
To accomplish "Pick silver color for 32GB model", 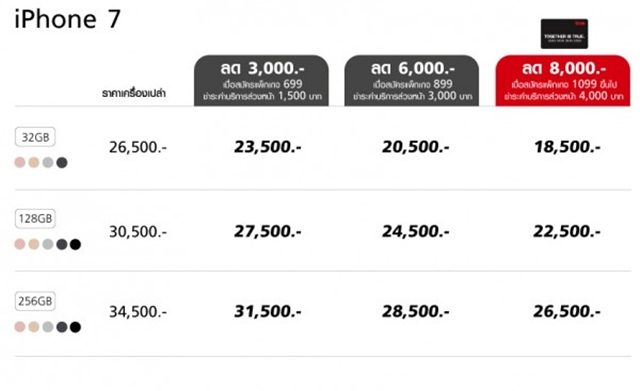I will [x=48, y=162].
